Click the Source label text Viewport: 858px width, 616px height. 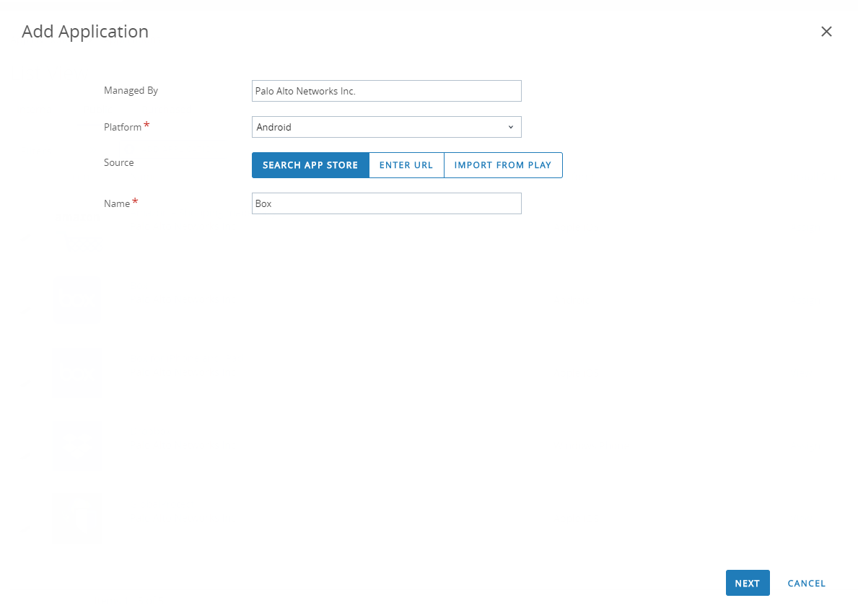(x=119, y=163)
